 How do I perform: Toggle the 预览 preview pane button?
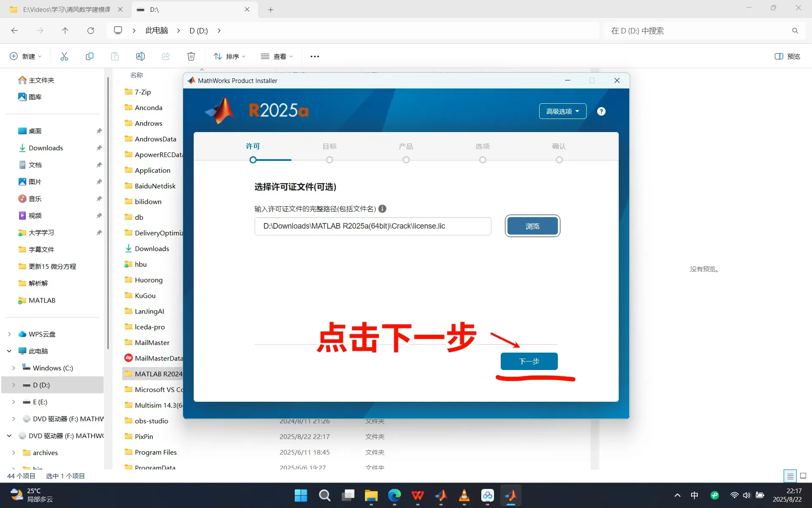[787, 56]
